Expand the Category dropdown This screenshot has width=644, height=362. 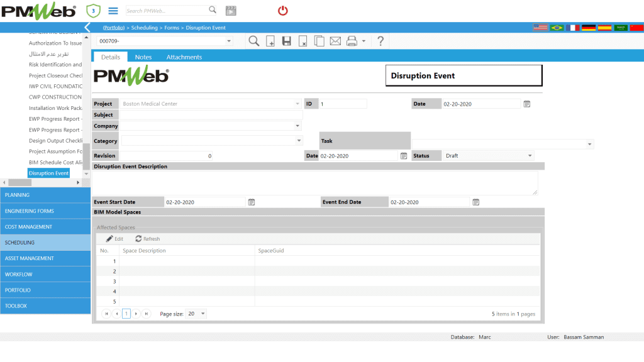pyautogui.click(x=299, y=141)
